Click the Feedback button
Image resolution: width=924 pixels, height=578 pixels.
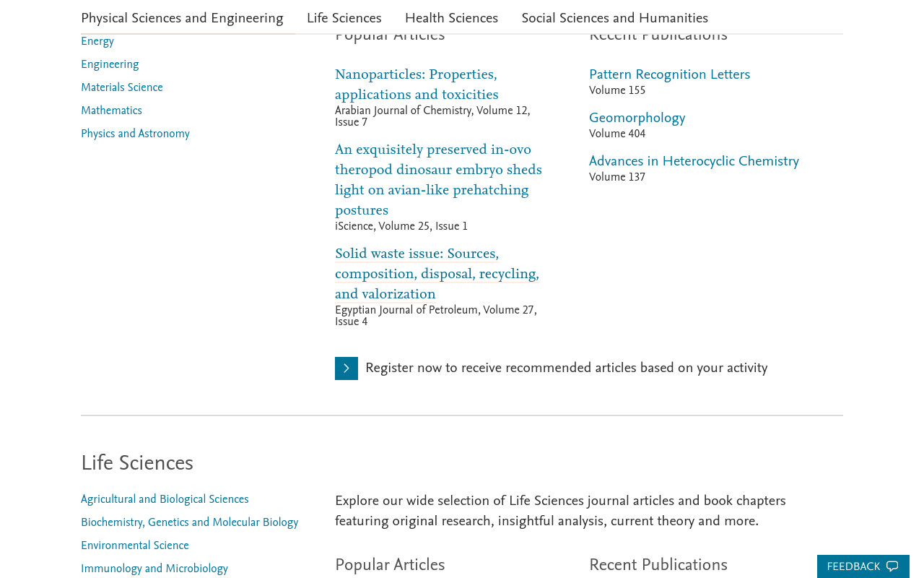coord(863,566)
